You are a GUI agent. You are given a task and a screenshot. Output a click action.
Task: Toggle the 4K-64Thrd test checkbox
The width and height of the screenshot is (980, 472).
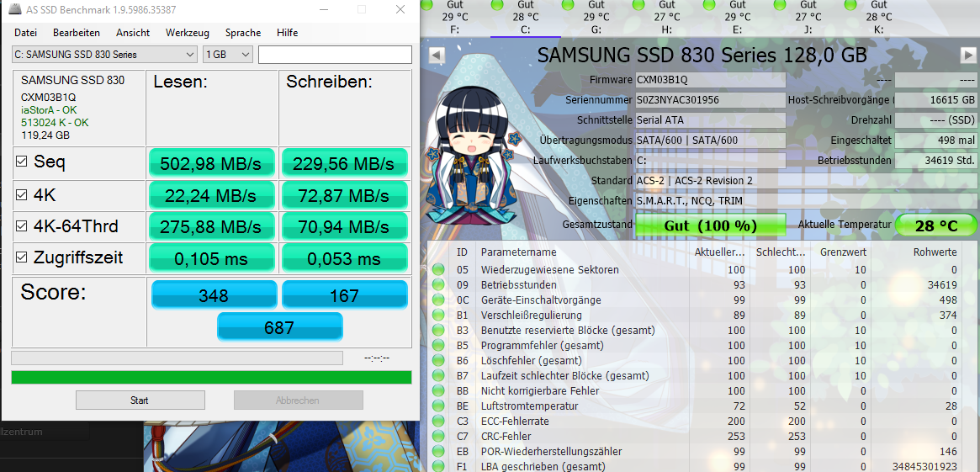pyautogui.click(x=21, y=225)
